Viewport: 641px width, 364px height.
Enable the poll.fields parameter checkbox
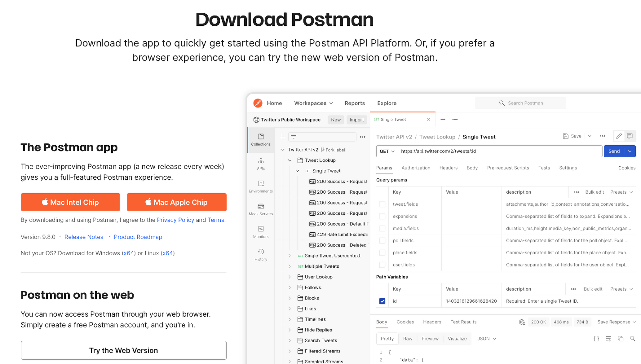click(x=382, y=241)
